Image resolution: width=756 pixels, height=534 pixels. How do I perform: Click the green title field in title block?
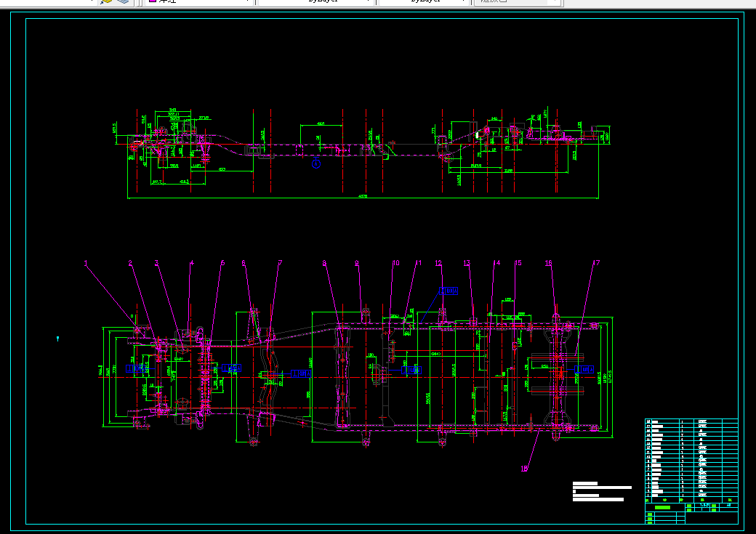[662, 508]
